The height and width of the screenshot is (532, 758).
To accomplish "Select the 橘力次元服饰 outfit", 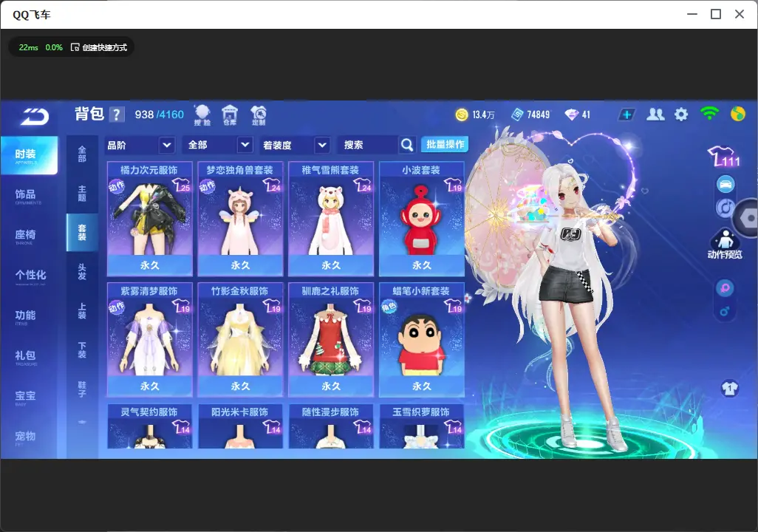I will [150, 219].
